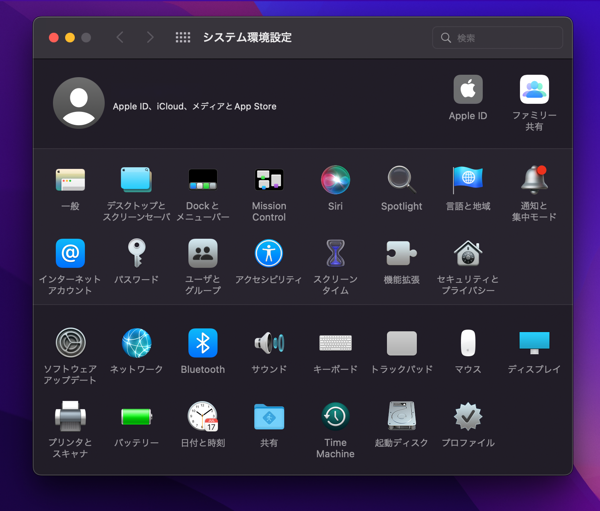Open ソフトウェアアップデート gear icon
The image size is (600, 511).
pyautogui.click(x=70, y=343)
